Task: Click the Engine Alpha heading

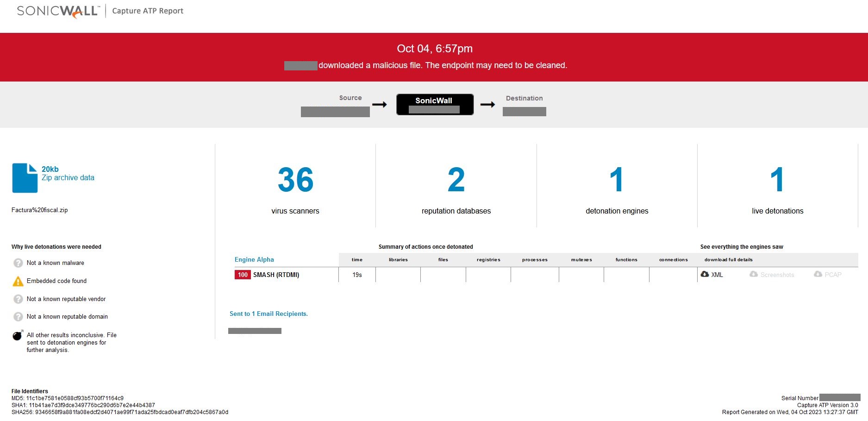Action: (254, 259)
